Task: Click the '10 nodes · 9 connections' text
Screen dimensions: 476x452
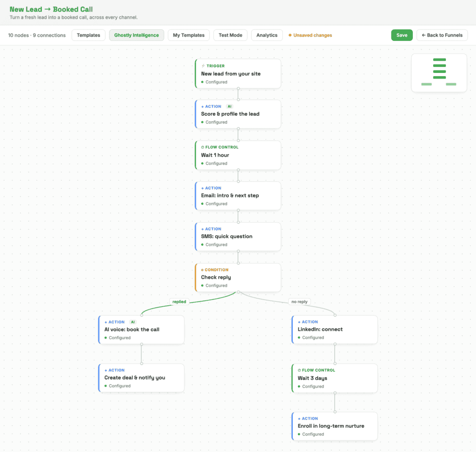Action: 37,35
